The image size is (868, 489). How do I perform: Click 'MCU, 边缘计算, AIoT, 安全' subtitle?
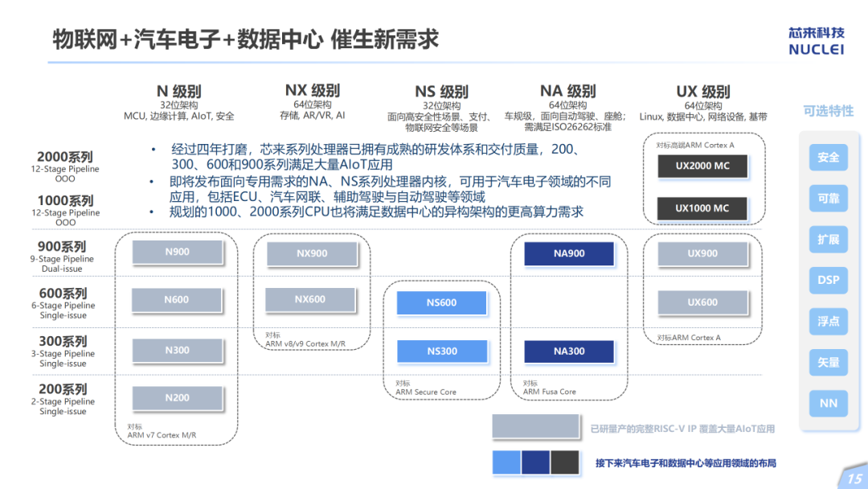178,117
